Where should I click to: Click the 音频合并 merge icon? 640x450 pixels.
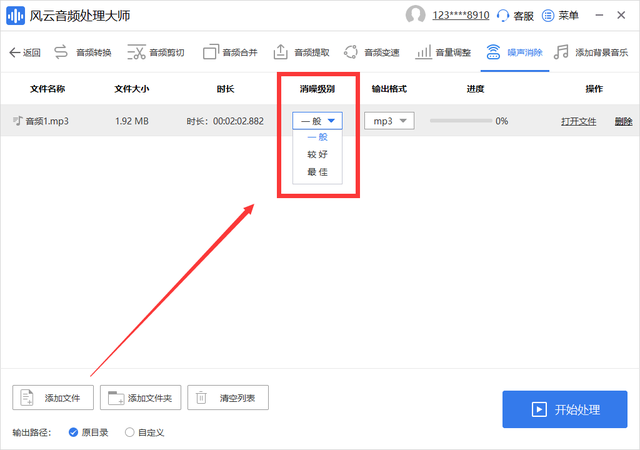coord(211,52)
